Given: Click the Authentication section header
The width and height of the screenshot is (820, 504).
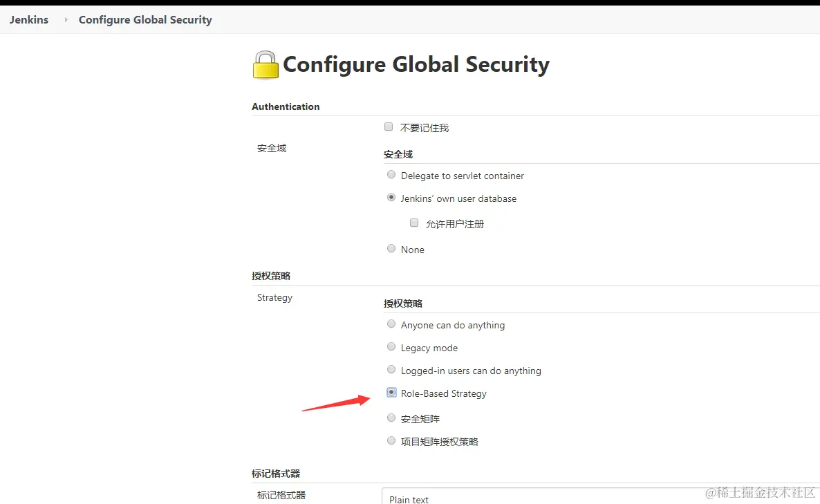Looking at the screenshot, I should click(286, 106).
